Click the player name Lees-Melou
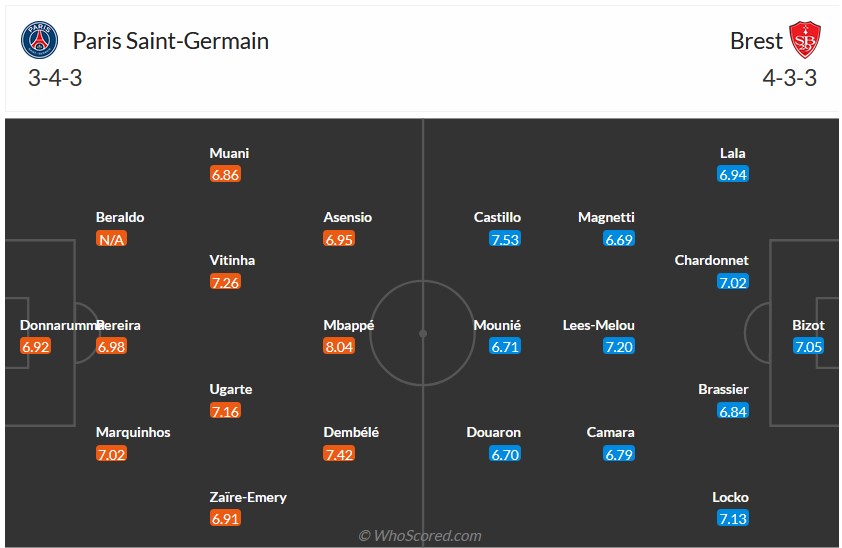 [x=599, y=325]
